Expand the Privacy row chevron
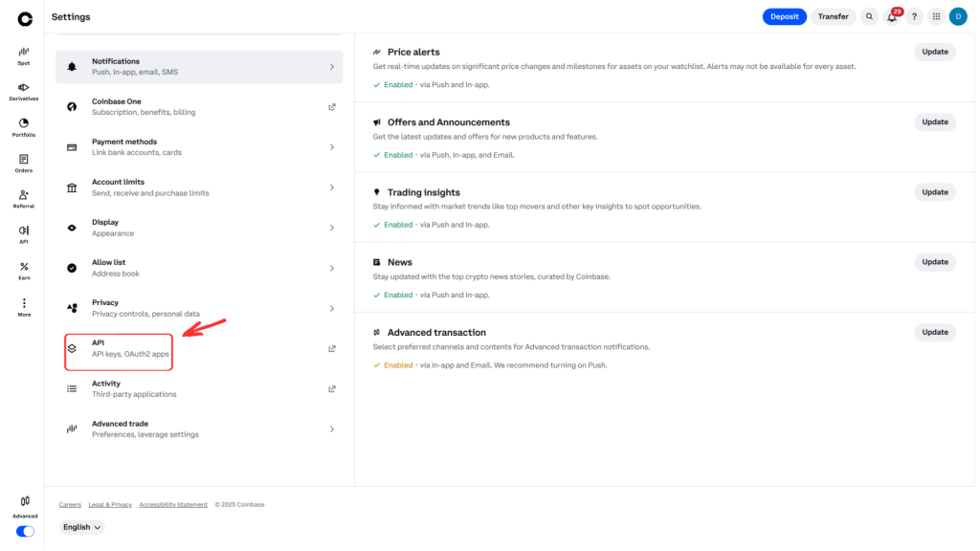Viewport: 980px width, 551px height. click(332, 309)
